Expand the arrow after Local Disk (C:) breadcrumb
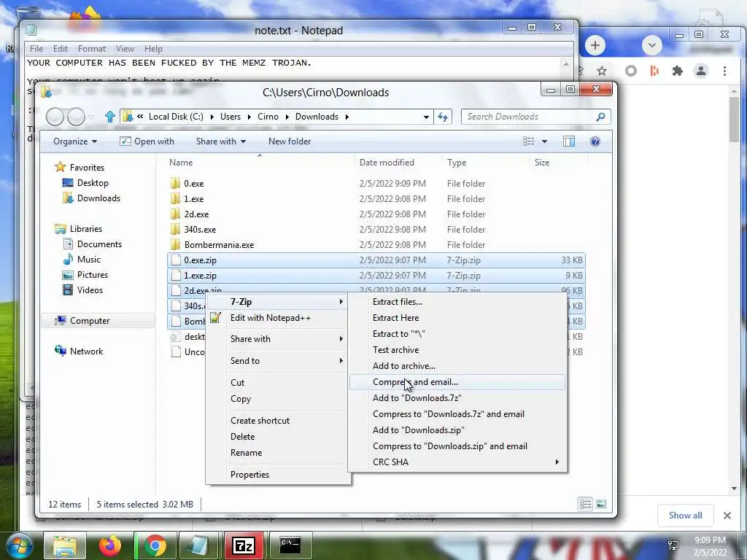The width and height of the screenshot is (747, 560). 212,117
